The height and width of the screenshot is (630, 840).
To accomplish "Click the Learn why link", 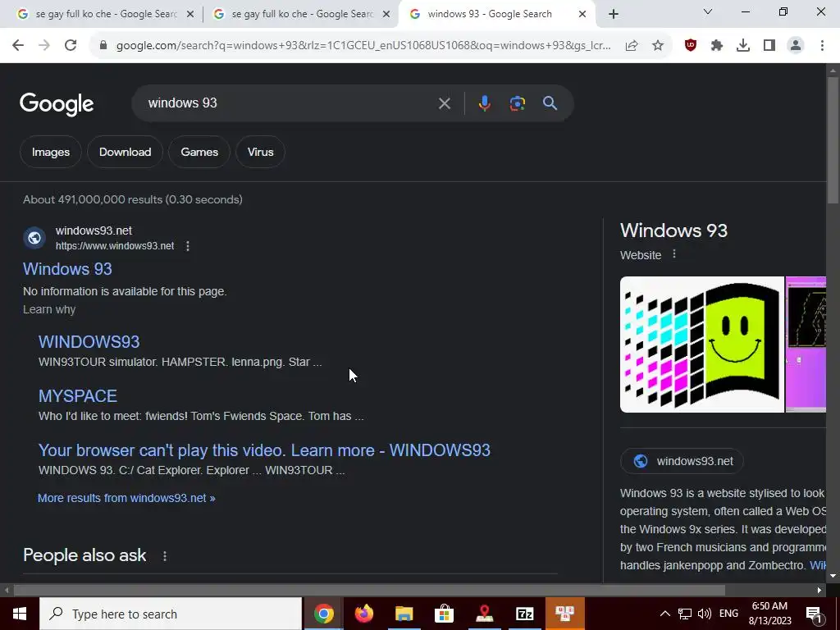I will (x=49, y=309).
